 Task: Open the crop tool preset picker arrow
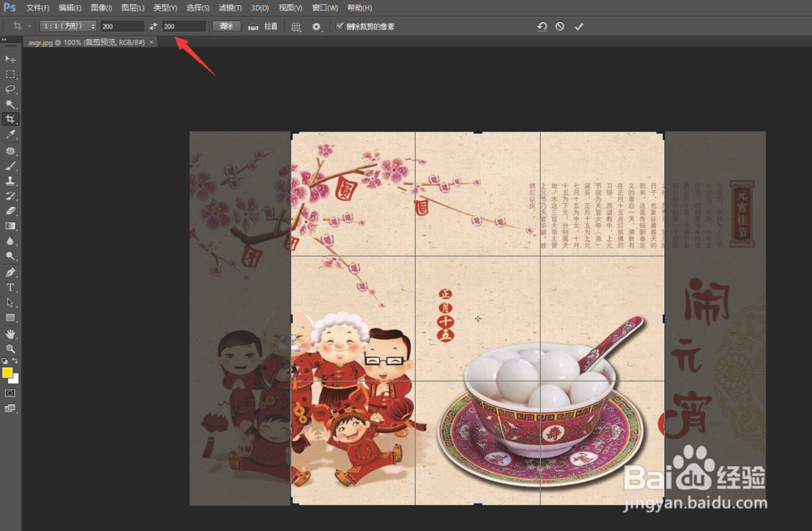pyautogui.click(x=30, y=27)
